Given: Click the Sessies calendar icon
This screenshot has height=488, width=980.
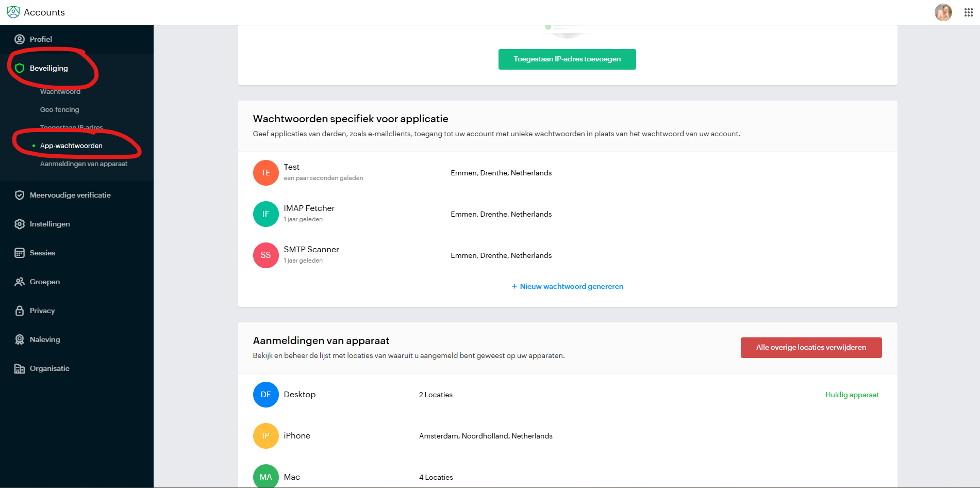Looking at the screenshot, I should click(20, 253).
